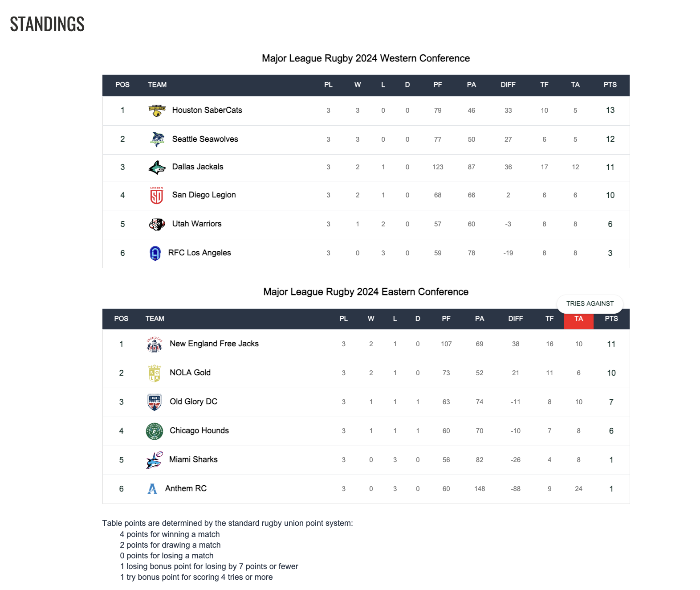Click the RFC Los Angeles logo

click(155, 253)
